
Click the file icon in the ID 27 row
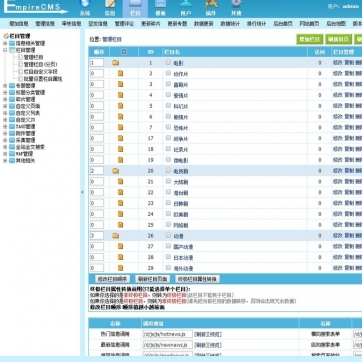pos(121,246)
